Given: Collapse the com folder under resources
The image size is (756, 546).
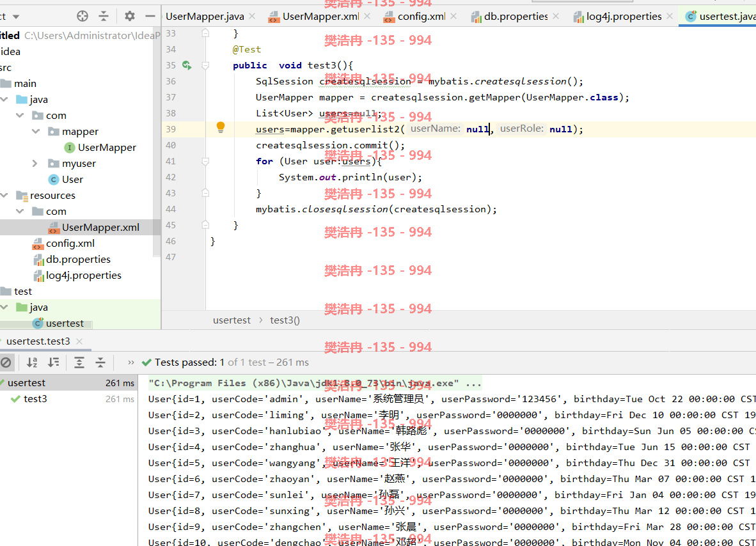Looking at the screenshot, I should tap(20, 211).
